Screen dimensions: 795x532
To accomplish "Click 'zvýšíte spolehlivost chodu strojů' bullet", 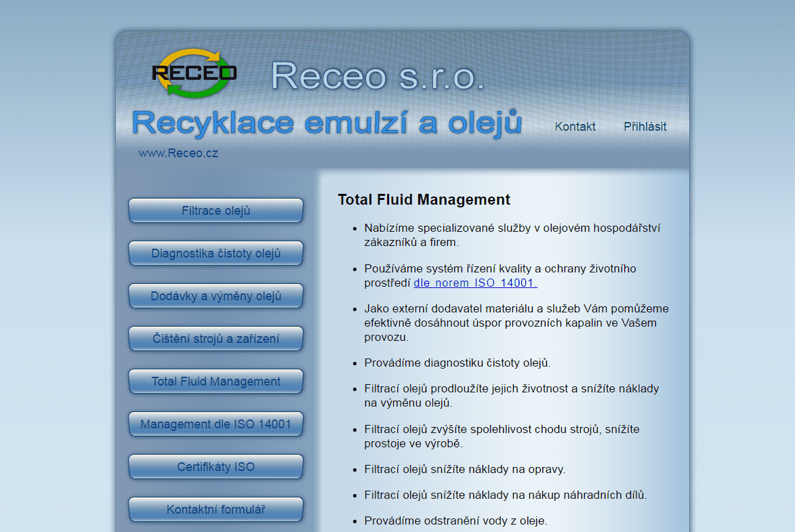I will (x=502, y=436).
